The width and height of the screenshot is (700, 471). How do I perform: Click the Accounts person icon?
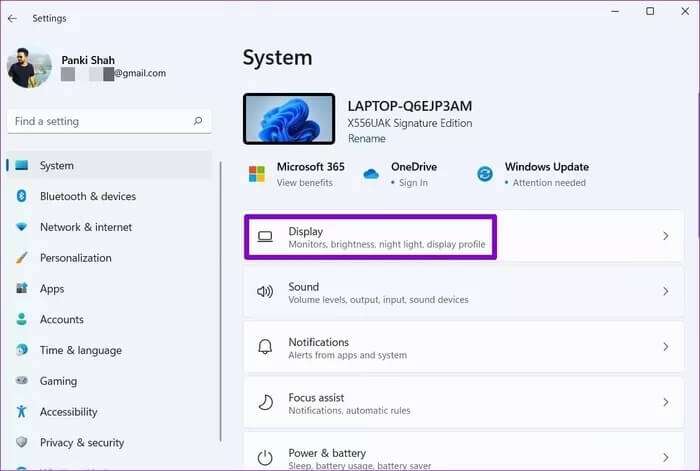tap(21, 319)
